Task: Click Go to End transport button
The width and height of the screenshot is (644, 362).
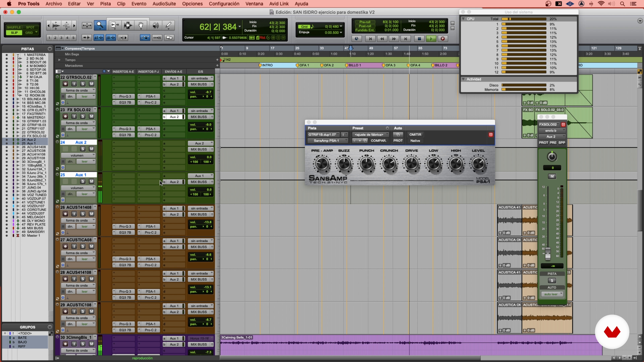Action: coord(406,39)
